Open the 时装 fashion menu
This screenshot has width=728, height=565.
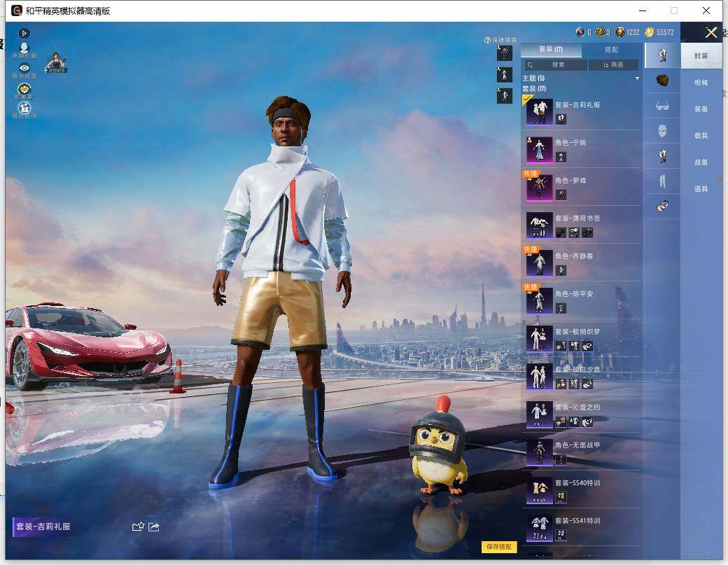(701, 56)
